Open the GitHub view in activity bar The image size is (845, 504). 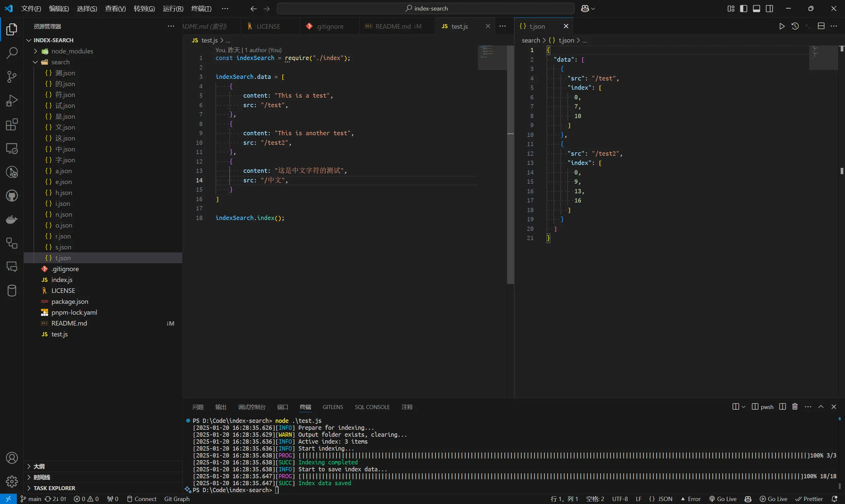tap(12, 196)
